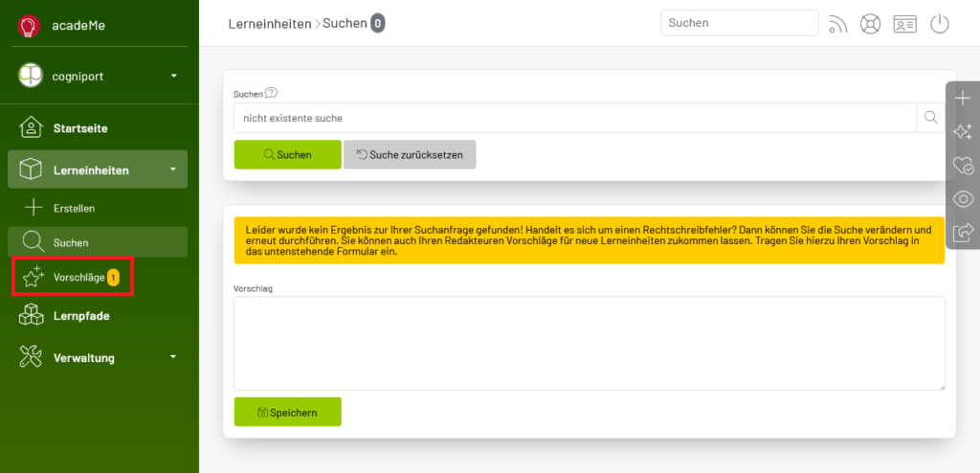
Task: Click the RSS feed icon in header
Action: 837,24
